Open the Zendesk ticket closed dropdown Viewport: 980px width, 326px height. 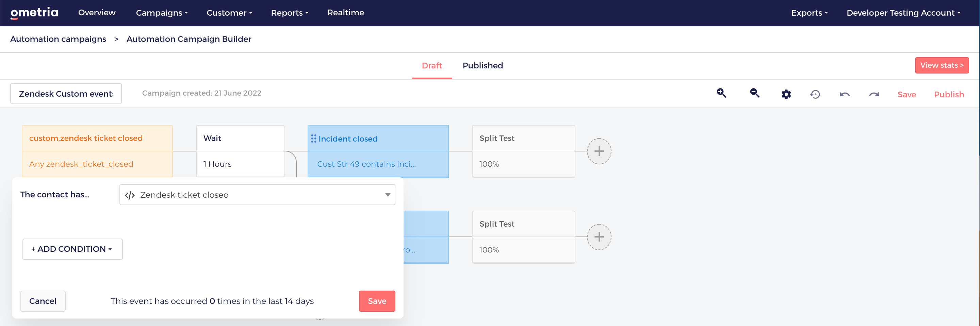[257, 195]
